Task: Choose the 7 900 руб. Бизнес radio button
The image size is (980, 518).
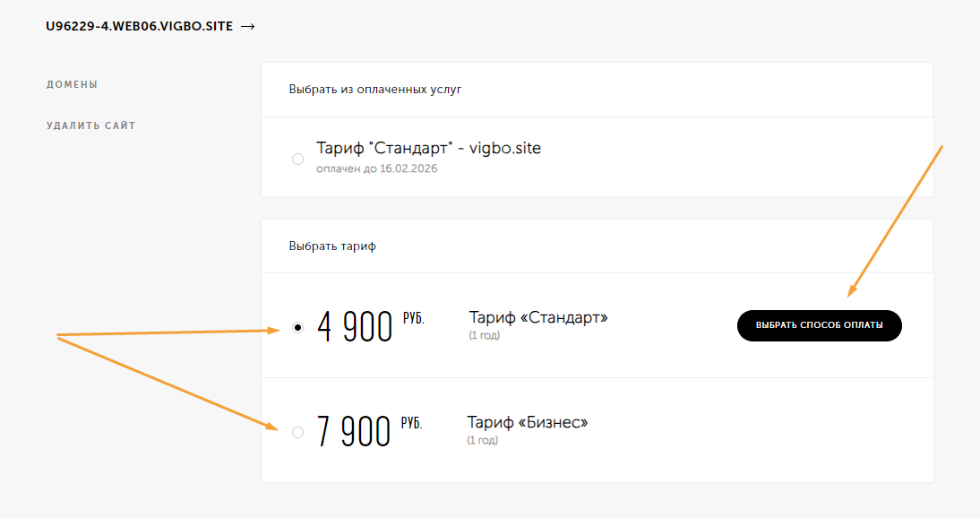Action: coord(298,432)
